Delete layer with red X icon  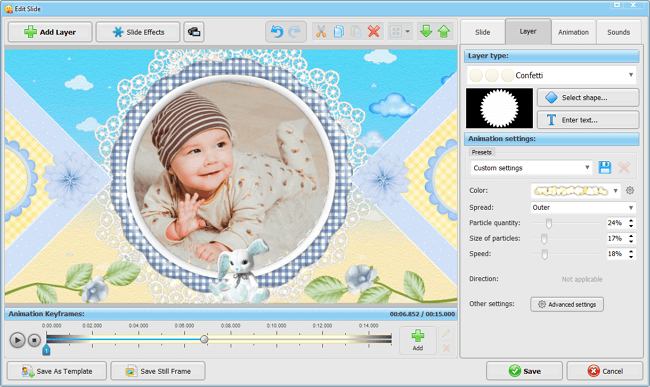374,31
